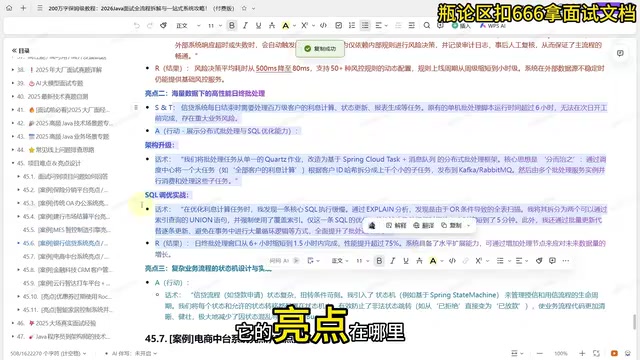Screen dimensions: 640x360
Task: Toggle underline in the floating toolbar
Action: [x=406, y=260]
